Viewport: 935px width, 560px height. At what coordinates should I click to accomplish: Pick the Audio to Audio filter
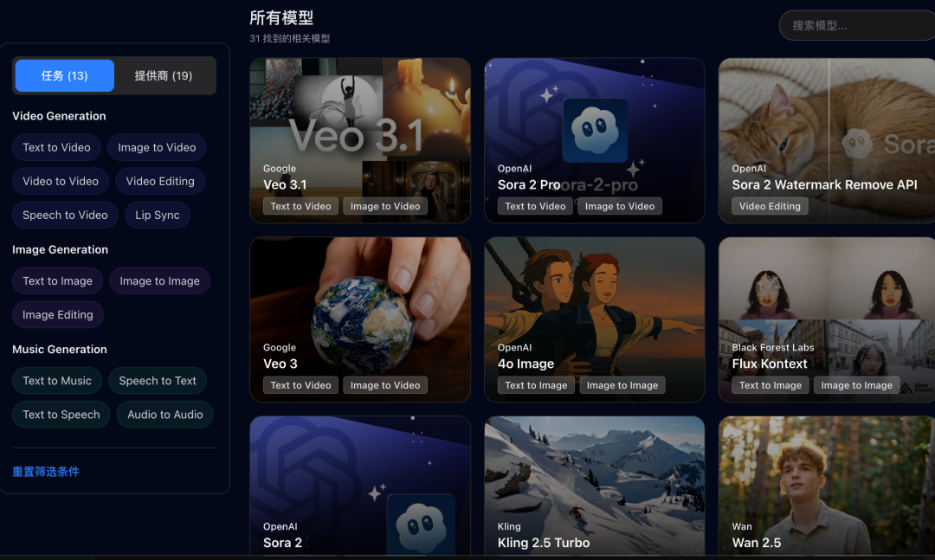[x=165, y=415]
